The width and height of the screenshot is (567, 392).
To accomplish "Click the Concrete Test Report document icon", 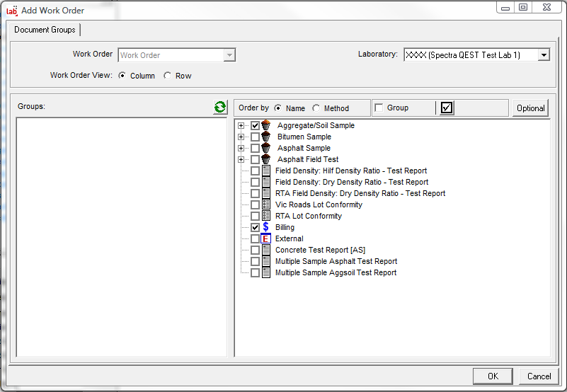I will [266, 250].
